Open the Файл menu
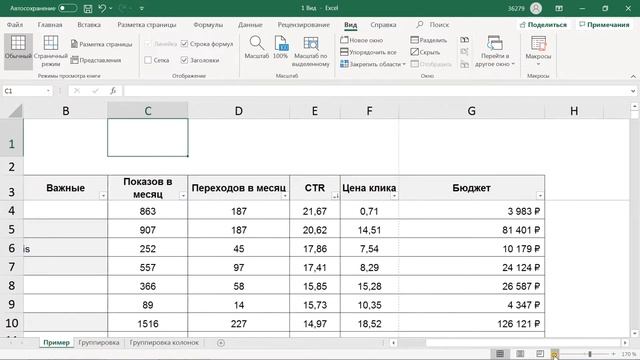Screen dimensions: 640x360 (15, 24)
